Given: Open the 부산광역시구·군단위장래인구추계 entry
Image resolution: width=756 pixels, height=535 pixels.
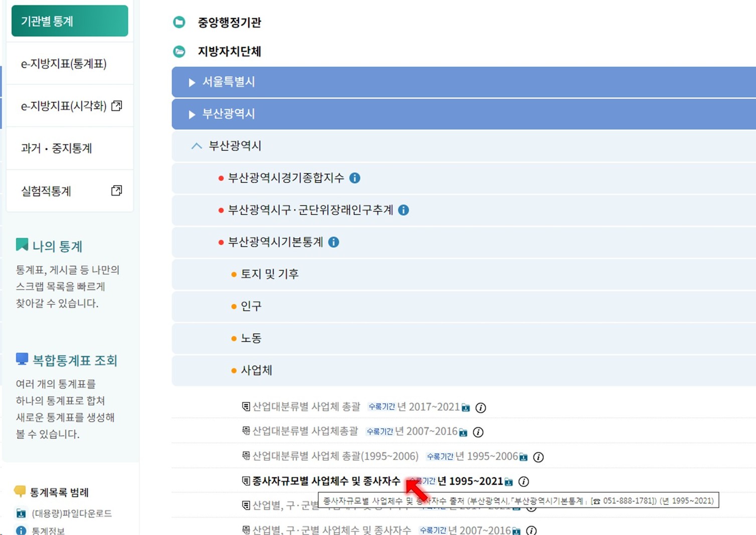Looking at the screenshot, I should (x=311, y=210).
